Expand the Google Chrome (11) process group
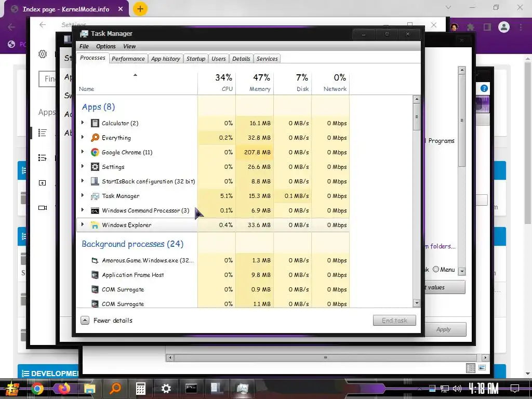The width and height of the screenshot is (532, 399). (83, 152)
